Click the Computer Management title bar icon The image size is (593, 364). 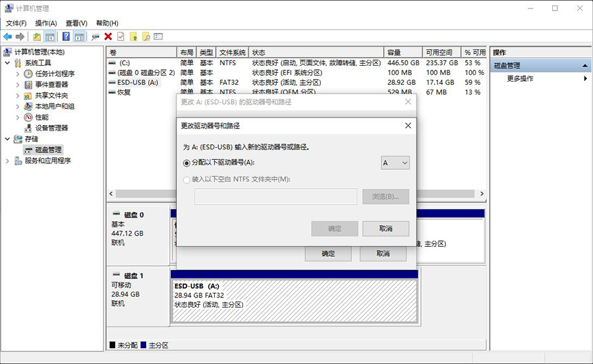[9, 8]
